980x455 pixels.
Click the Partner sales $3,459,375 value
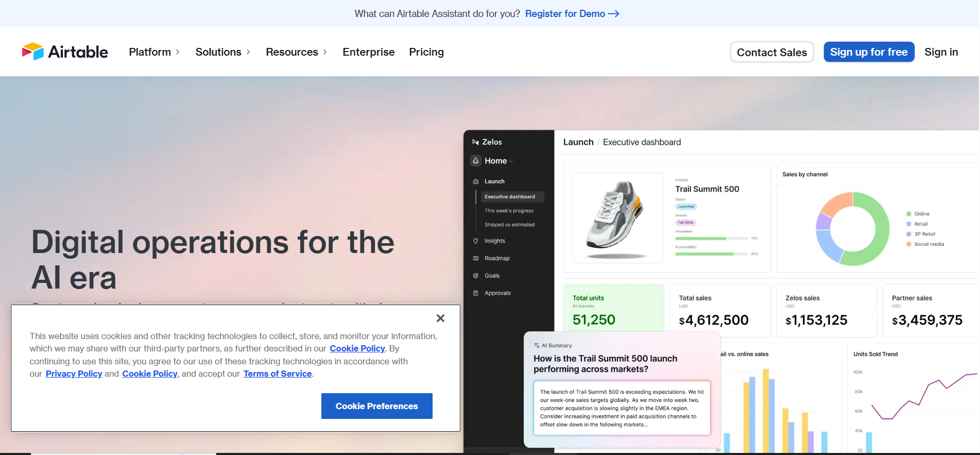tap(927, 321)
